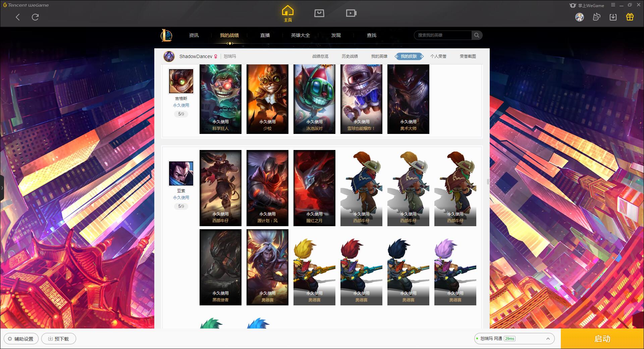Click into the 搜索我的英雄 search field
This screenshot has width=644, height=349.
(443, 35)
